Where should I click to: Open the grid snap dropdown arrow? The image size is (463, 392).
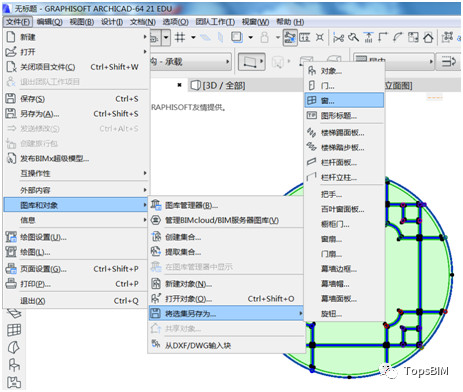(x=193, y=37)
